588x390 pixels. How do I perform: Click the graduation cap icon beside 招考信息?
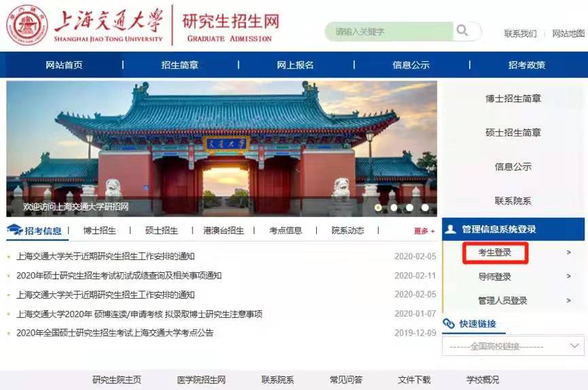click(15, 231)
